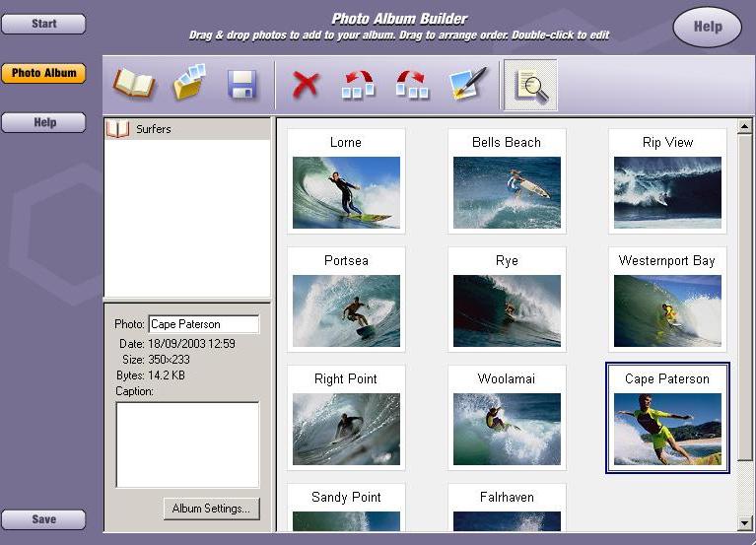The width and height of the screenshot is (756, 545).
Task: Click the size value 350×233
Action: [x=169, y=360]
